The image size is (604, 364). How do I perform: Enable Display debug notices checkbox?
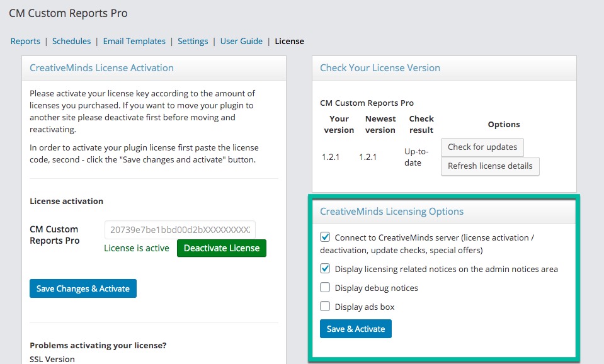click(325, 287)
